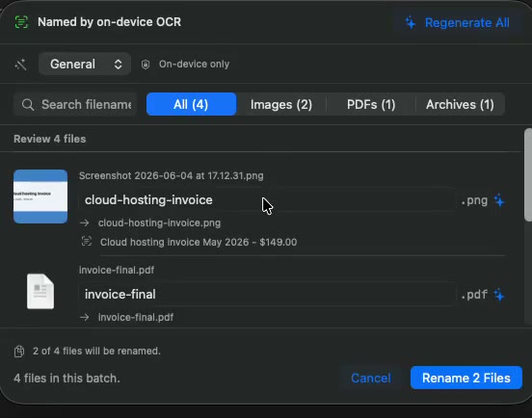Click OCR text Cloud hosting invoice May 2026

click(x=199, y=243)
